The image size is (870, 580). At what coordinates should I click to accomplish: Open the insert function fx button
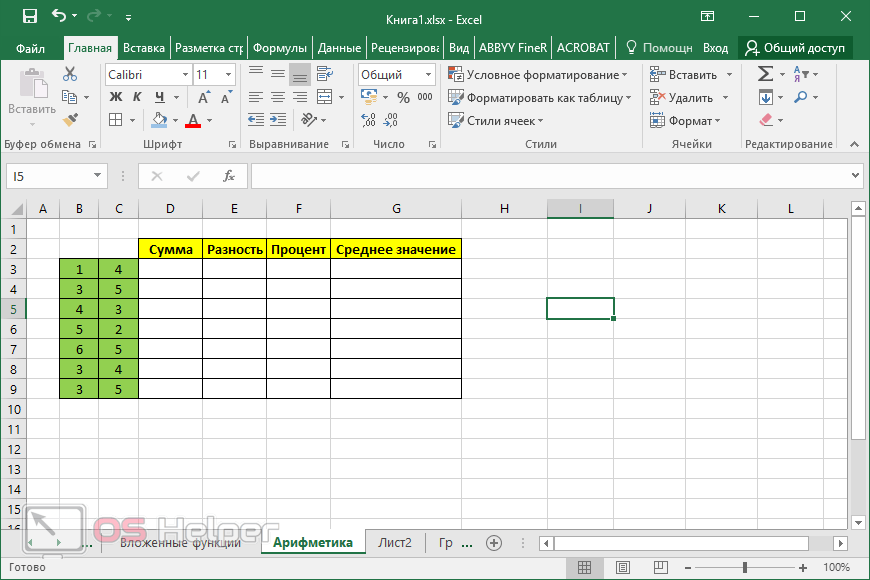click(x=228, y=176)
